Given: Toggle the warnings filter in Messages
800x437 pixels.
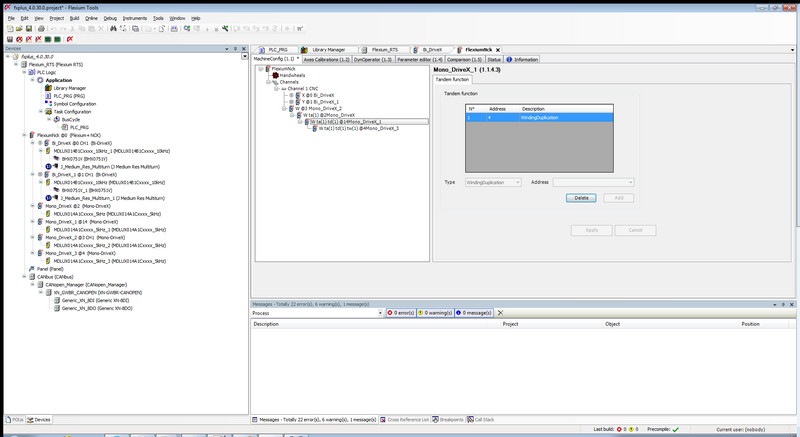Looking at the screenshot, I should (x=435, y=313).
